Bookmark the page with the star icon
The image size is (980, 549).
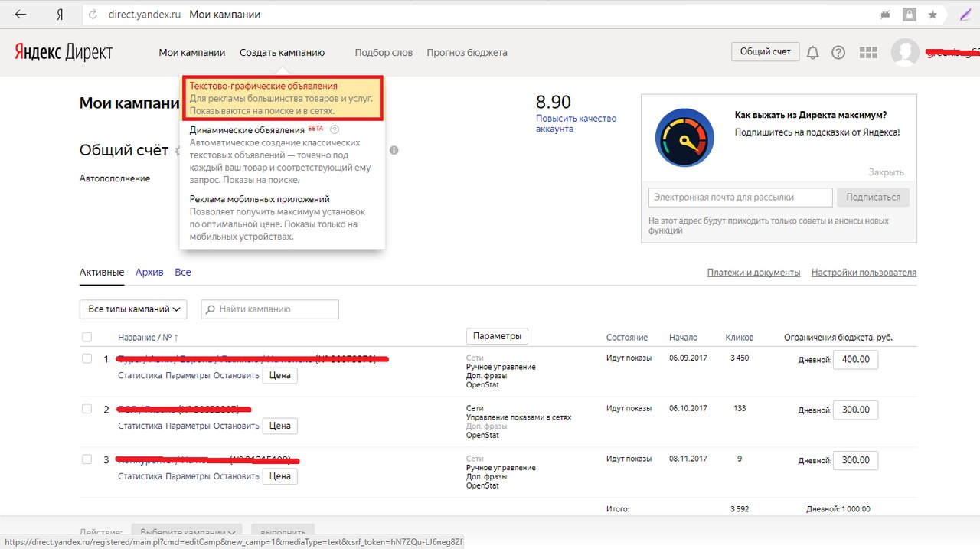click(x=933, y=15)
